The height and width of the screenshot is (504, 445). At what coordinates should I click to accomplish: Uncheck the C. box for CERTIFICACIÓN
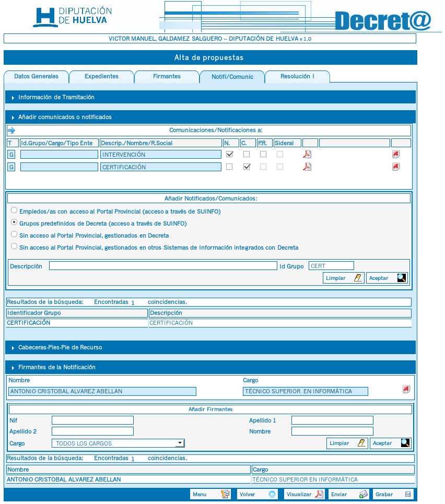click(x=247, y=167)
